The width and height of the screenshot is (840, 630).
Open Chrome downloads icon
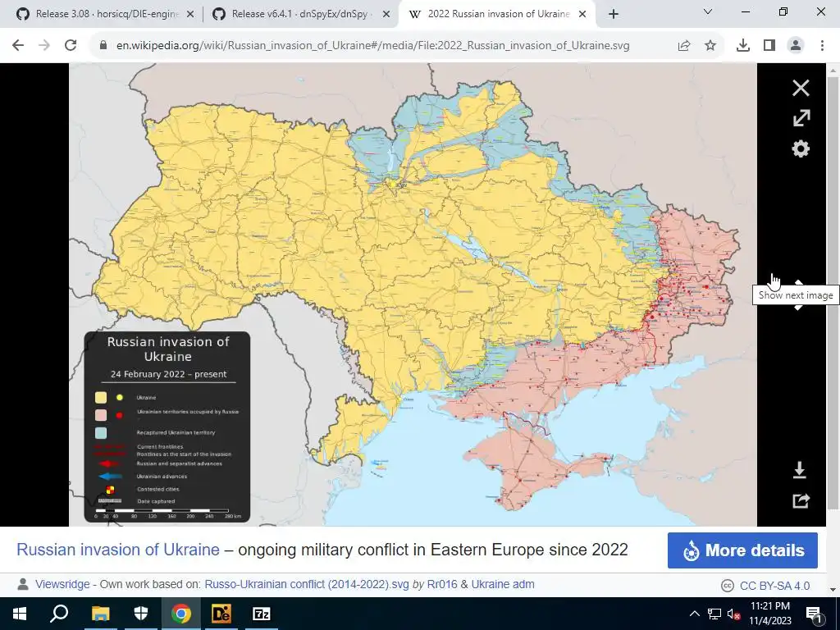tap(743, 46)
